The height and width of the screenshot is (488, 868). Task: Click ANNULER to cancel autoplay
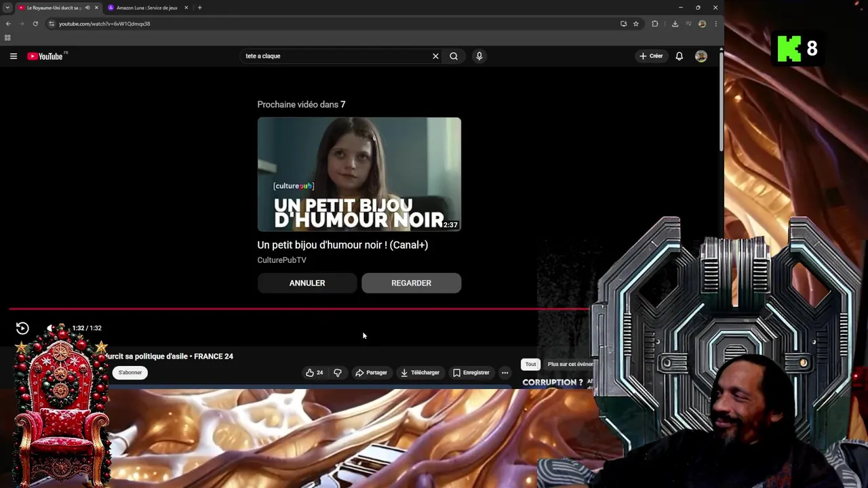[x=307, y=283]
